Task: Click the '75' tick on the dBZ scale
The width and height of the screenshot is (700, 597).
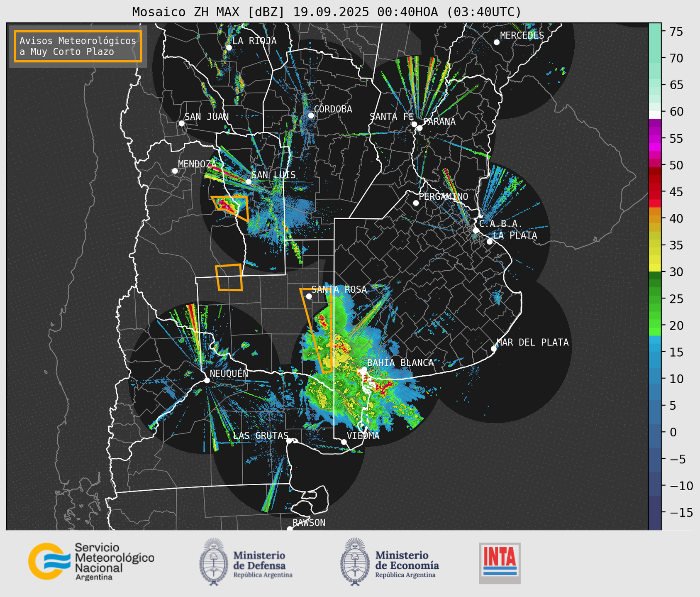Action: (676, 32)
